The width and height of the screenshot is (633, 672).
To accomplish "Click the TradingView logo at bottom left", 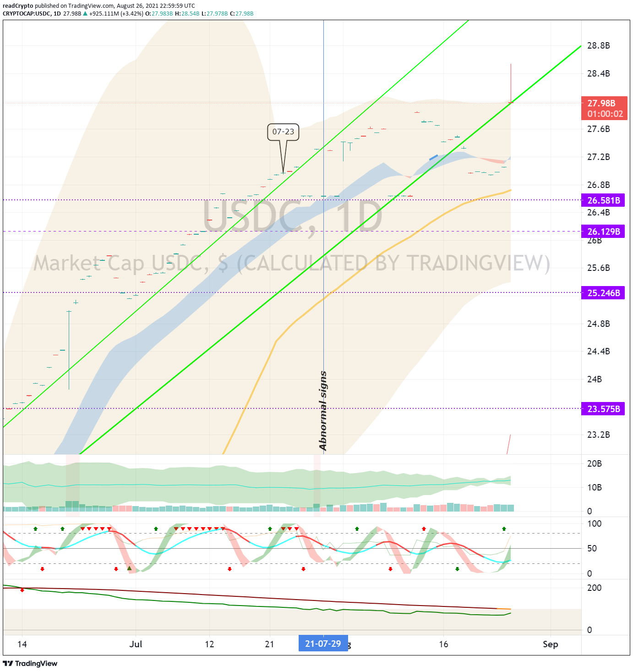I will tap(30, 663).
